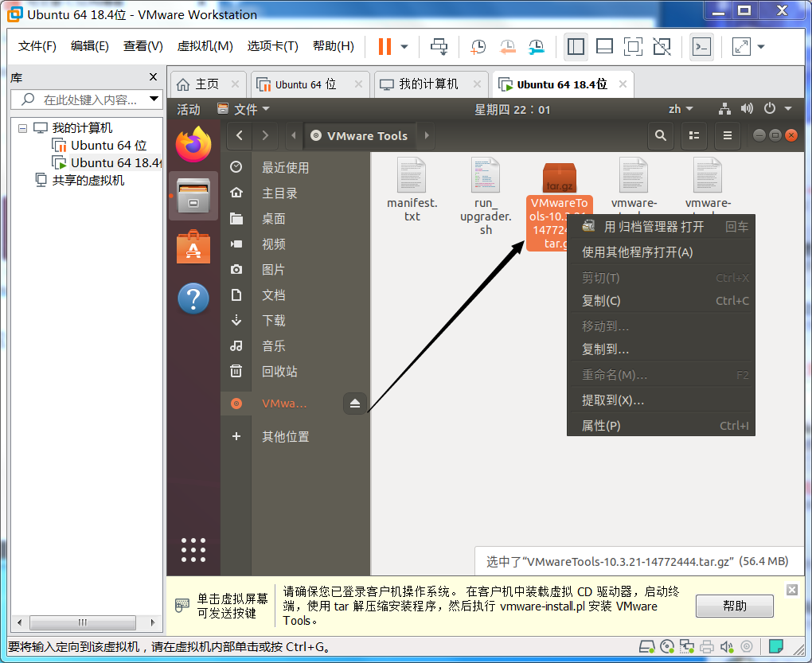Open the library search dropdown arrow
Image resolution: width=812 pixels, height=663 pixels.
[x=154, y=99]
